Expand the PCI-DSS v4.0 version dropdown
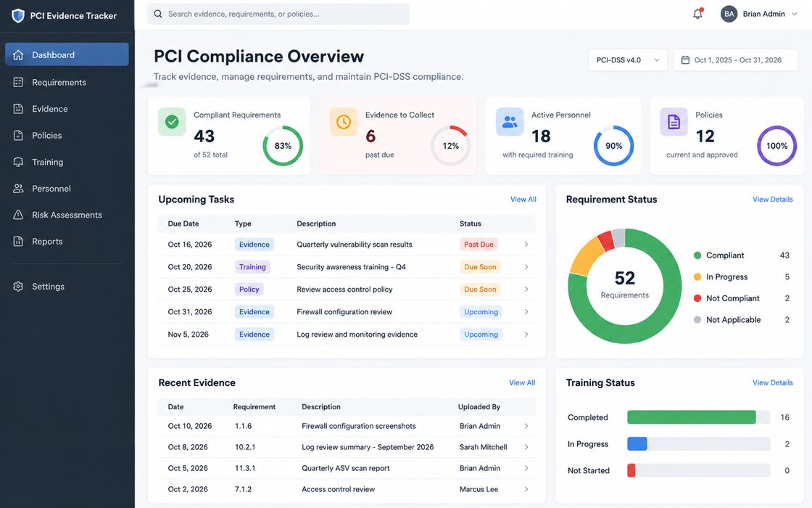The image size is (812, 508). (627, 60)
